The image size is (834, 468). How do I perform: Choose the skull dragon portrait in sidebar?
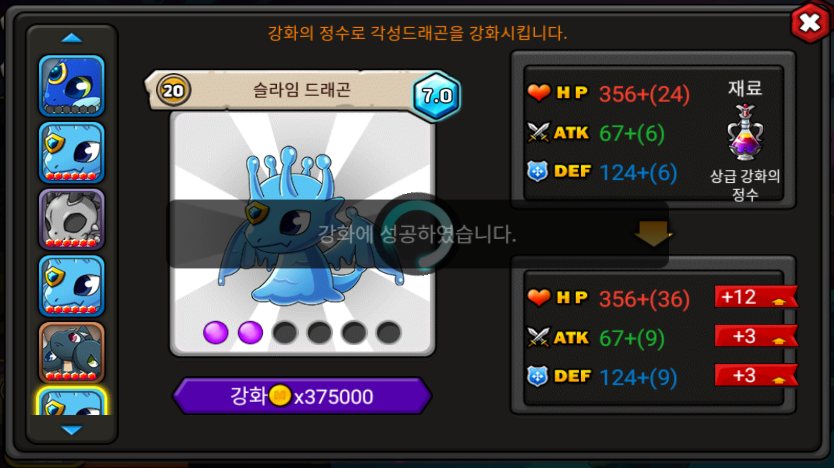point(71,219)
